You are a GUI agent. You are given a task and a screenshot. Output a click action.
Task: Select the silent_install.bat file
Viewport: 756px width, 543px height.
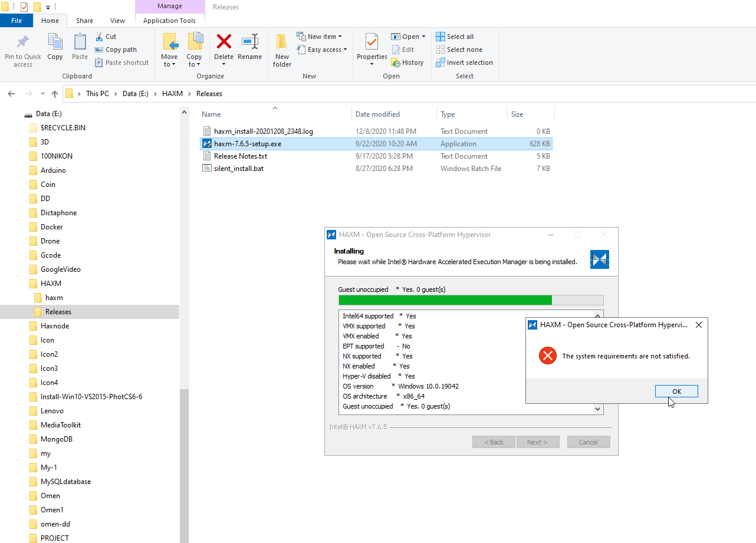pos(376,169)
